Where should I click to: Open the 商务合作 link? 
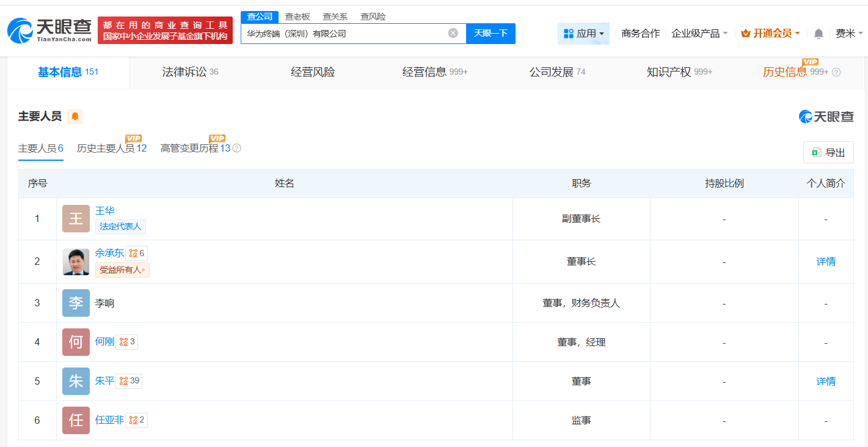pyautogui.click(x=640, y=34)
